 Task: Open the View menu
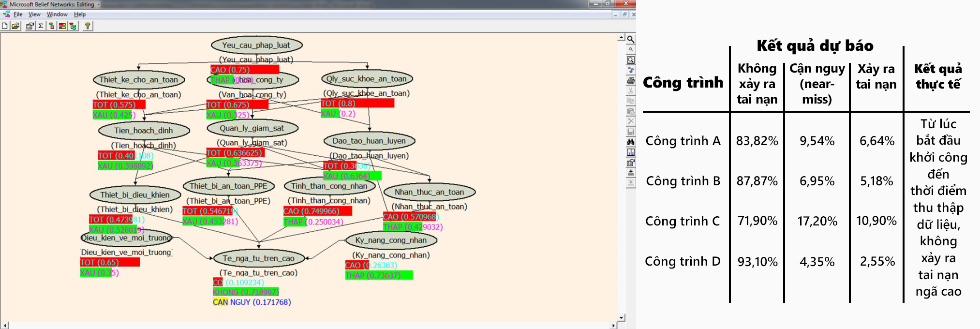(34, 15)
